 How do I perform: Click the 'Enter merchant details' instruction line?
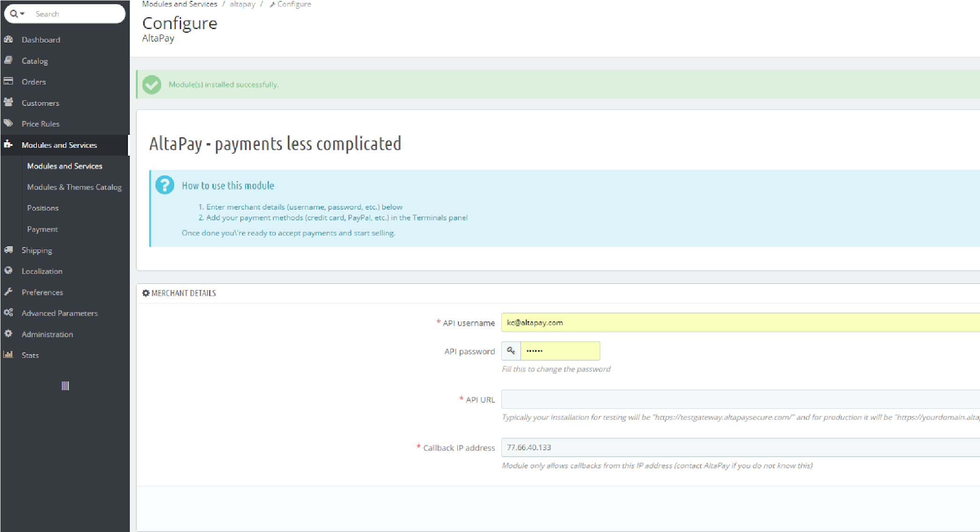pos(304,207)
